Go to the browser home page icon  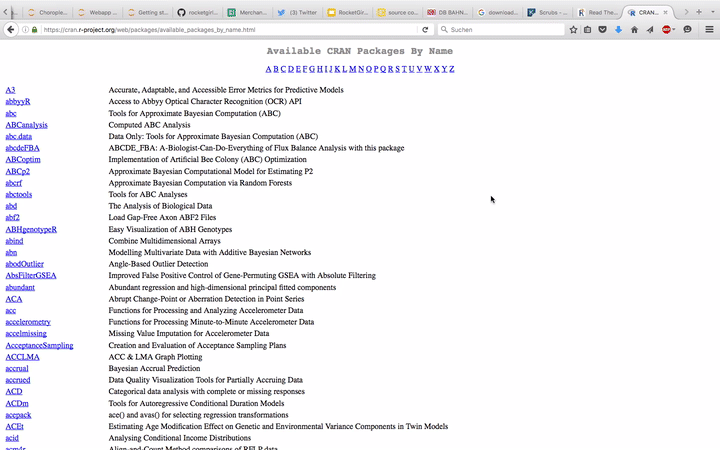tap(634, 30)
